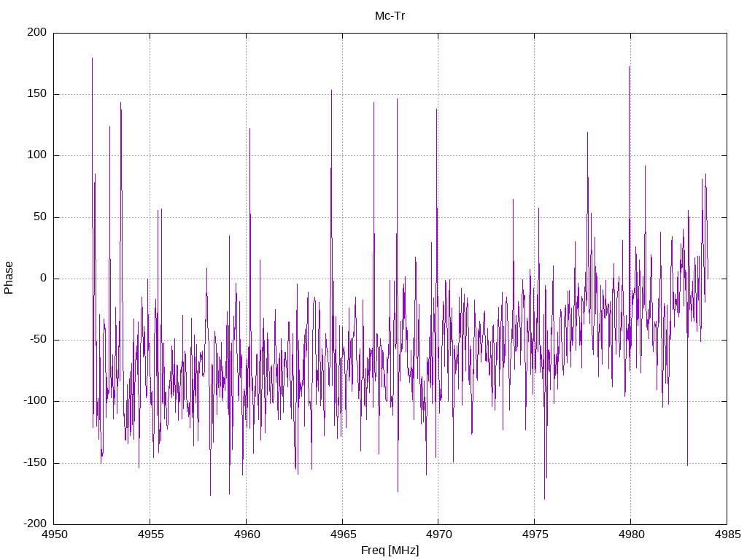Image resolution: width=747 pixels, height=560 pixels.
Task: Click the x-axis tick label '4985'
Action: click(x=727, y=534)
